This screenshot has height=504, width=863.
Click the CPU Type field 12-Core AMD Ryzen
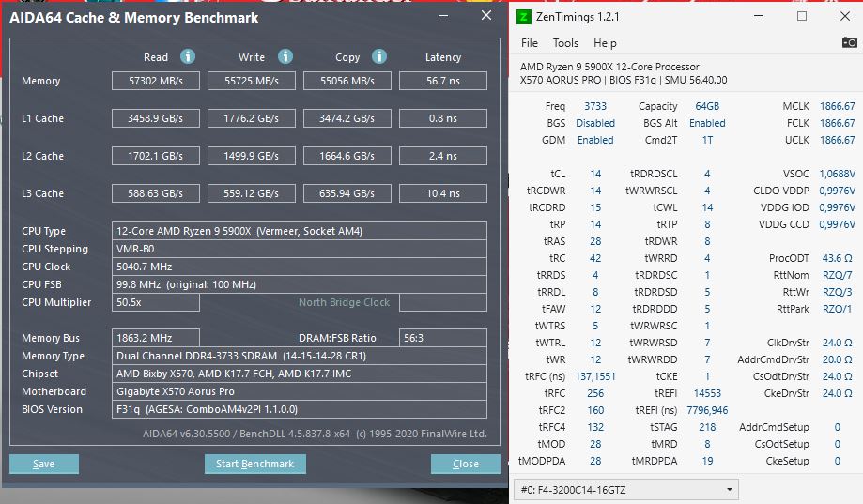(300, 231)
